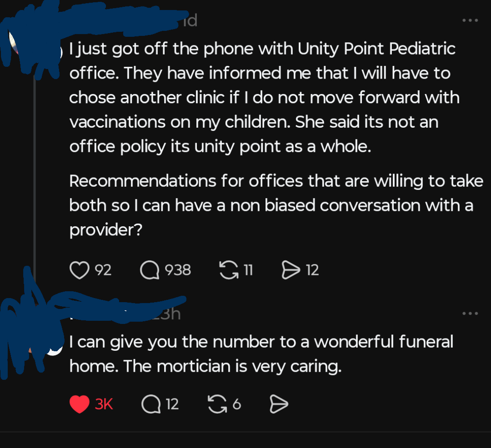View the 938 replies count

(x=177, y=271)
